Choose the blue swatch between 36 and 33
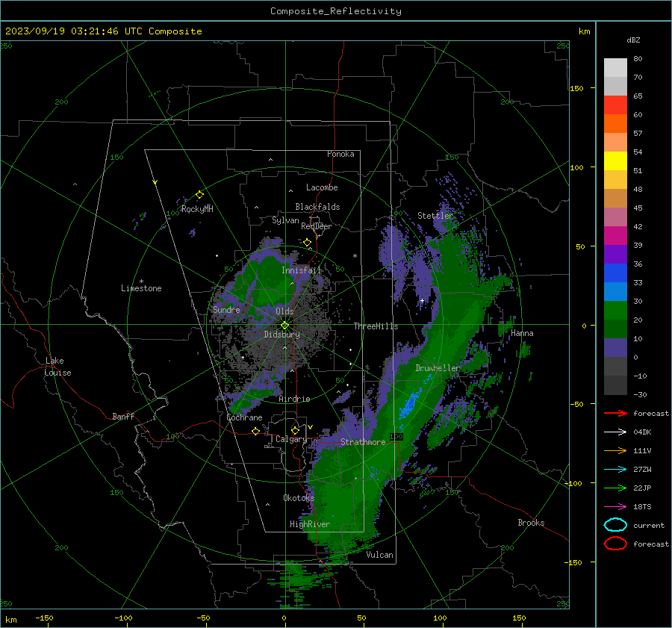Screen dimensions: 672x628 tap(615, 273)
